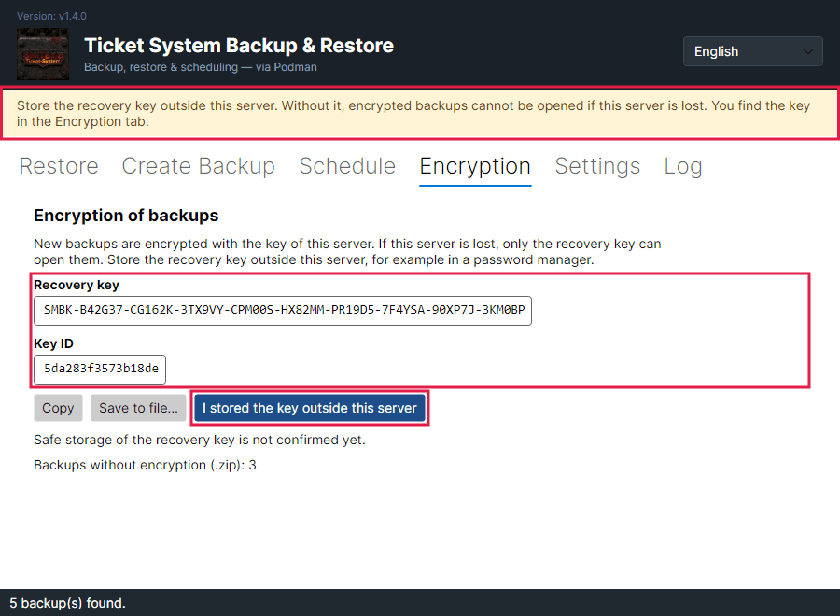The height and width of the screenshot is (616, 840).
Task: Click the Recovery key field
Action: 283,310
